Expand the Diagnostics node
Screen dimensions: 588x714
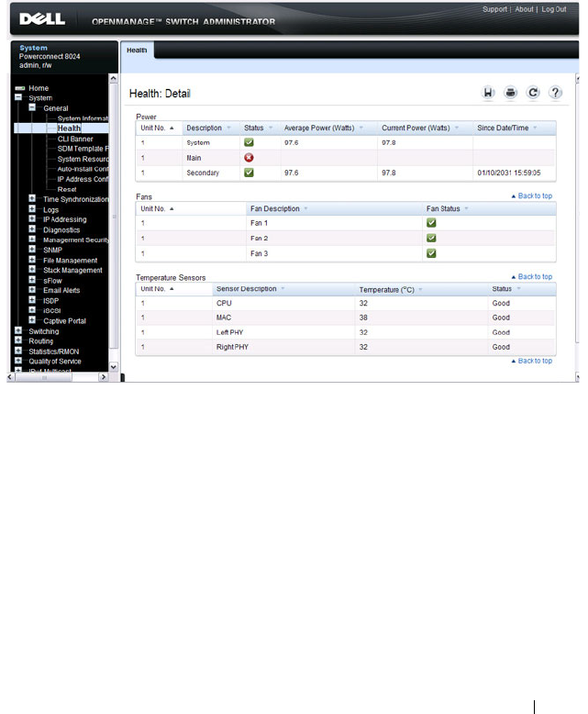pos(32,229)
